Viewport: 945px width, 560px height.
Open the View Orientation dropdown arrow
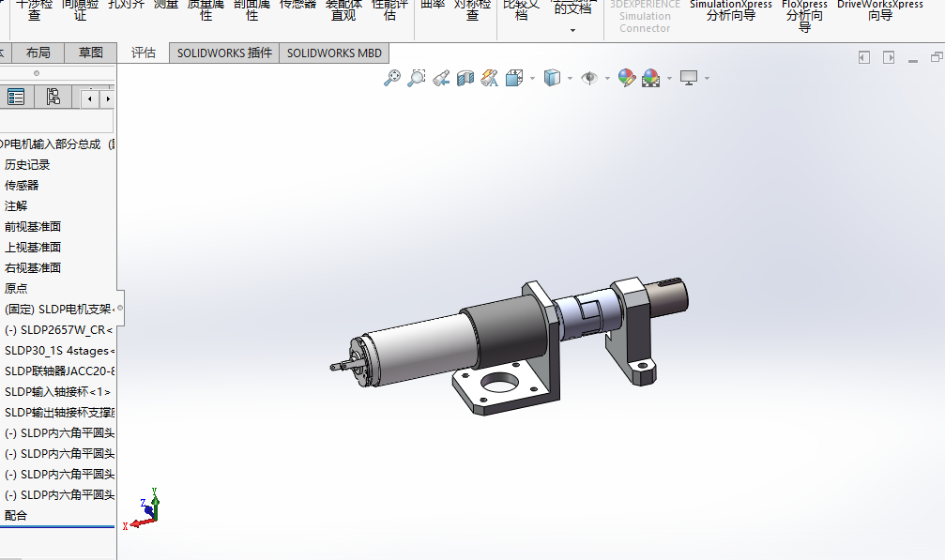[x=532, y=78]
